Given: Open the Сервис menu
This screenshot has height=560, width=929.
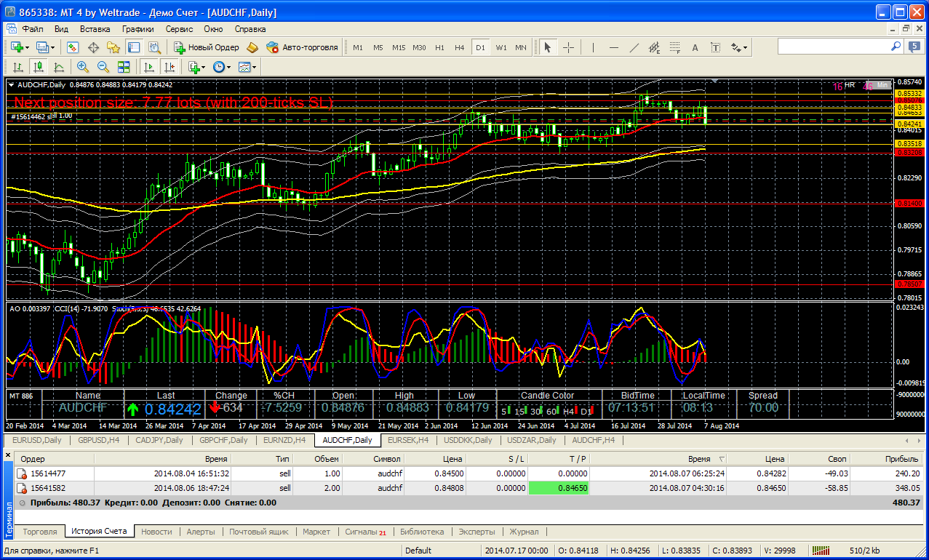Looking at the screenshot, I should click(x=179, y=29).
